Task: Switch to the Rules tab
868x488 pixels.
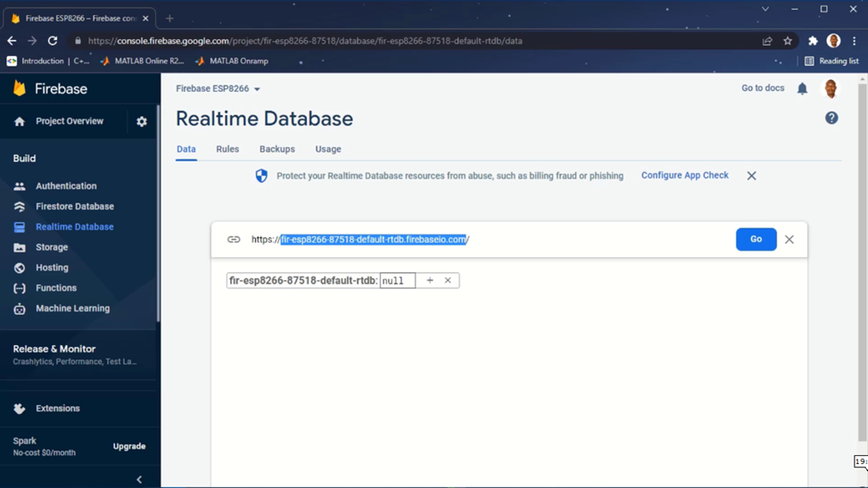Action: [227, 149]
